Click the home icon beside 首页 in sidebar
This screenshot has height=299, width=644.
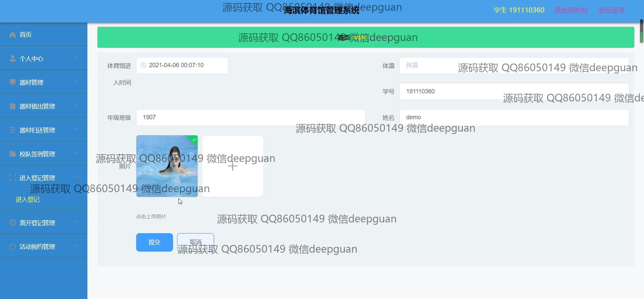13,35
